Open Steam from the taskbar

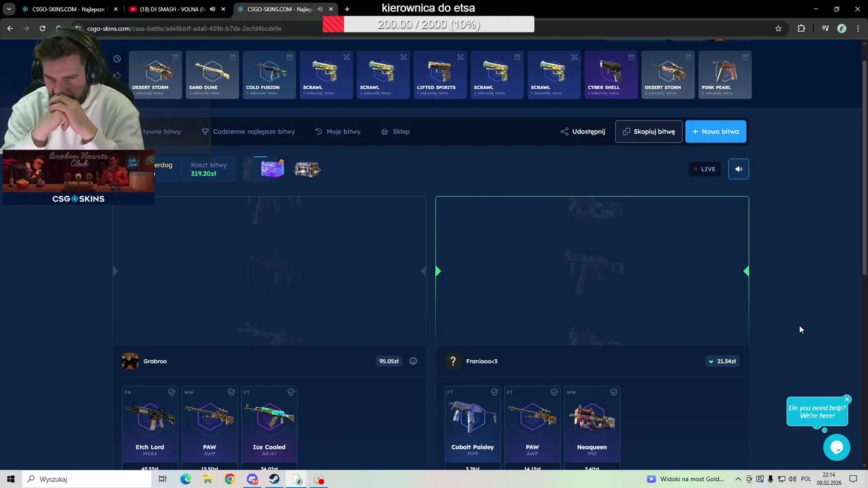pos(275,479)
